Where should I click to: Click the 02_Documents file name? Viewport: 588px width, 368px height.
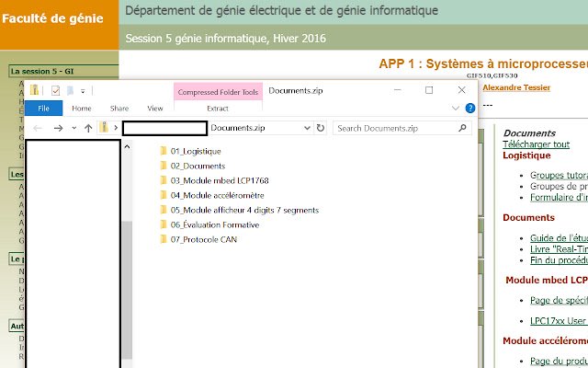(198, 166)
